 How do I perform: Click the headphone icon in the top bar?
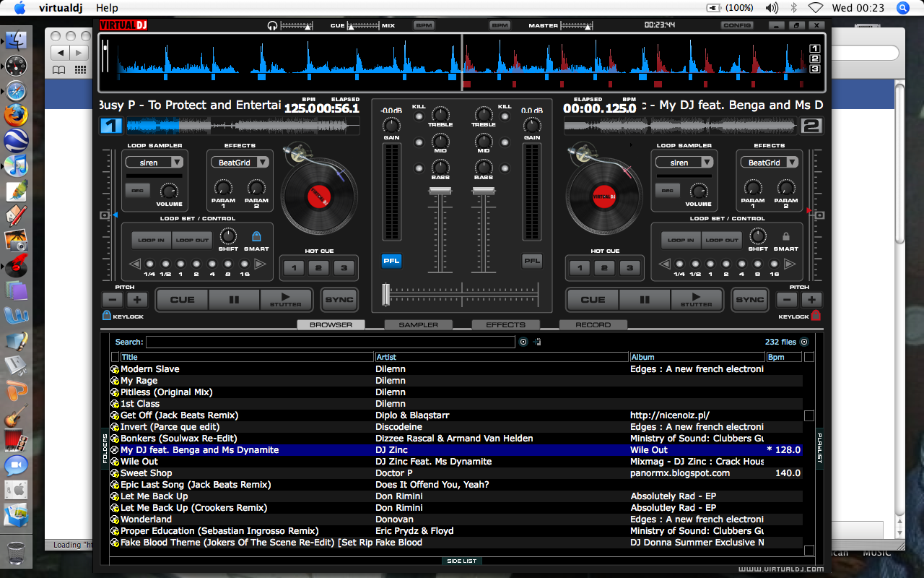pyautogui.click(x=272, y=25)
